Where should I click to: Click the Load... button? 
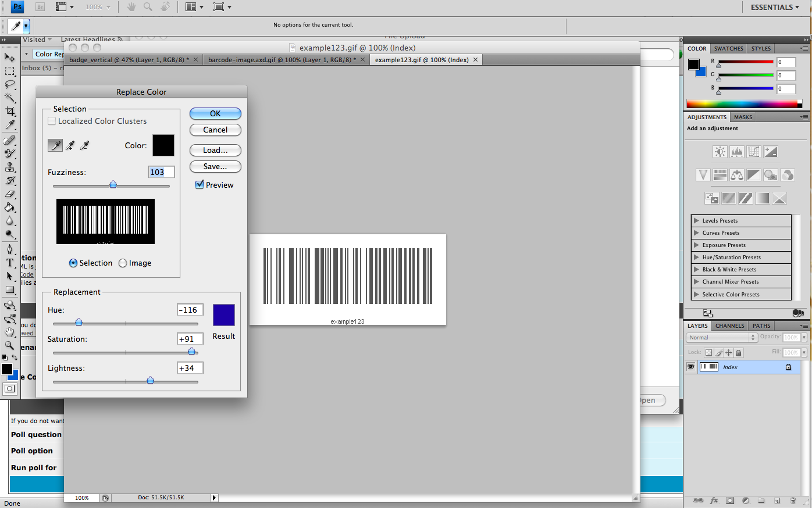coord(215,150)
